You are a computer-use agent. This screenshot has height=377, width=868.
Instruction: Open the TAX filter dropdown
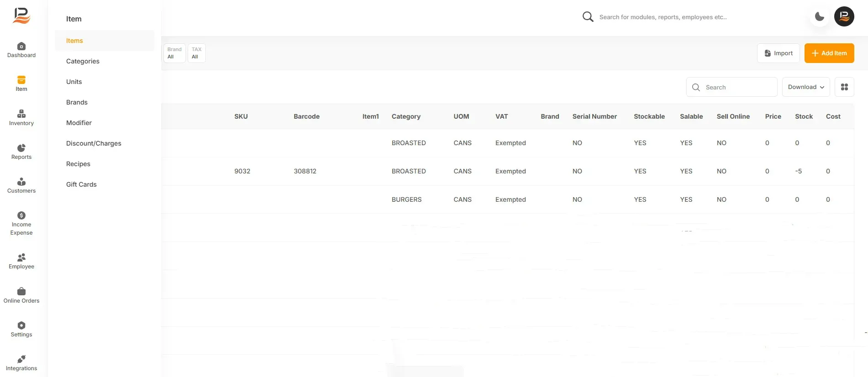click(196, 53)
